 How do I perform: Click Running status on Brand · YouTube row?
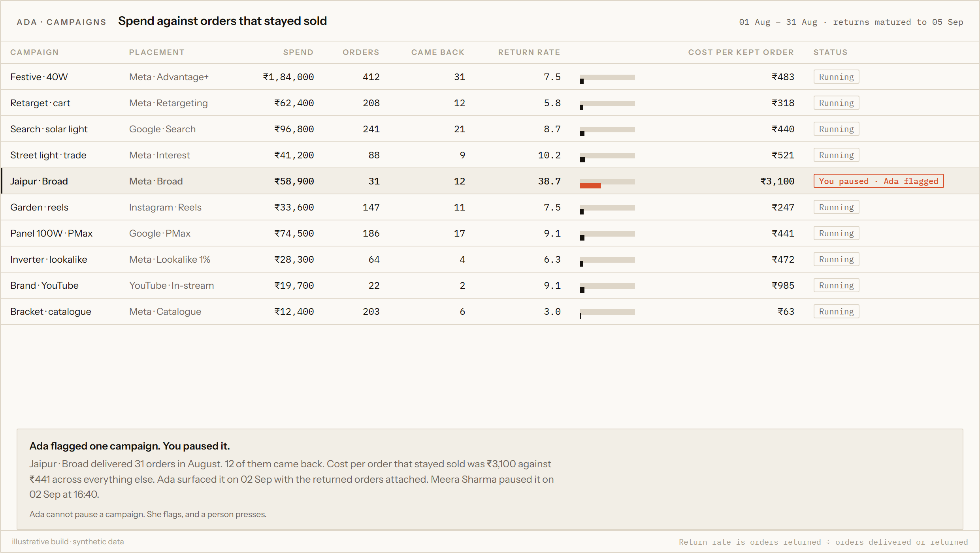pos(836,285)
